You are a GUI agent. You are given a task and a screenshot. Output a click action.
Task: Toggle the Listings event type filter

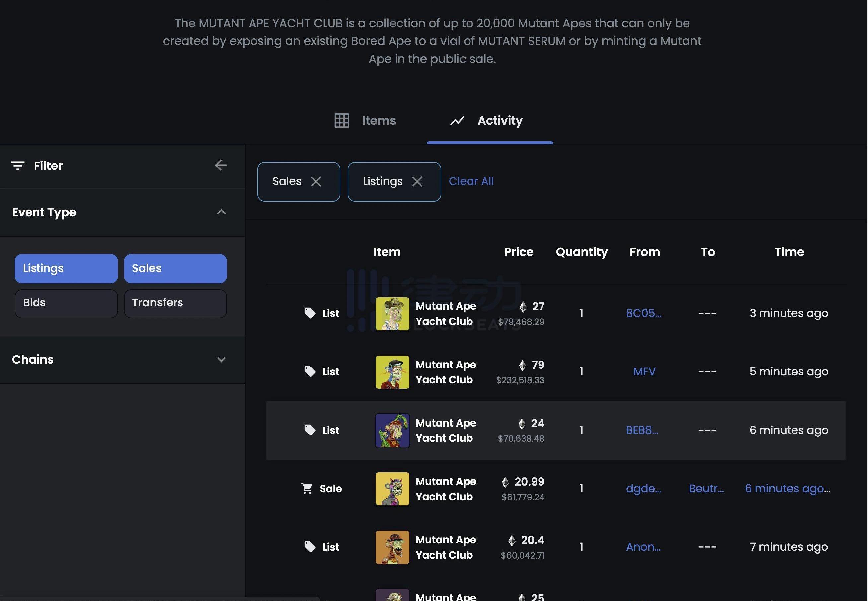click(66, 268)
